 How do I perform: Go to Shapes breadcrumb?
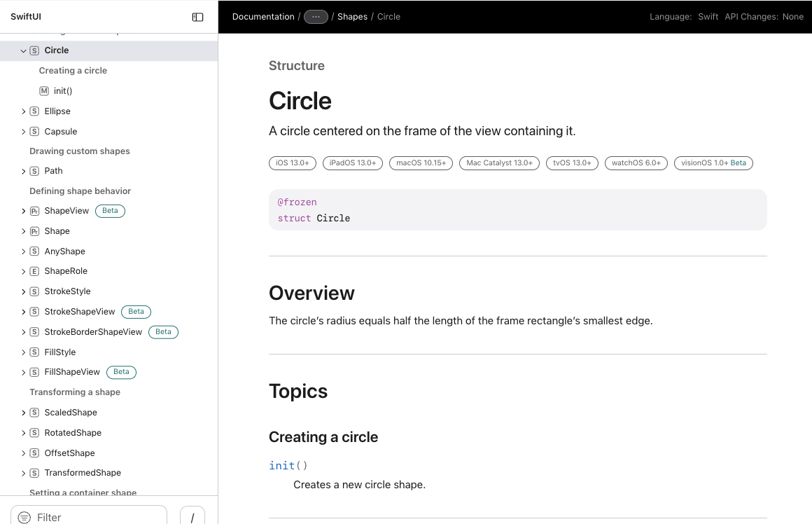click(352, 17)
